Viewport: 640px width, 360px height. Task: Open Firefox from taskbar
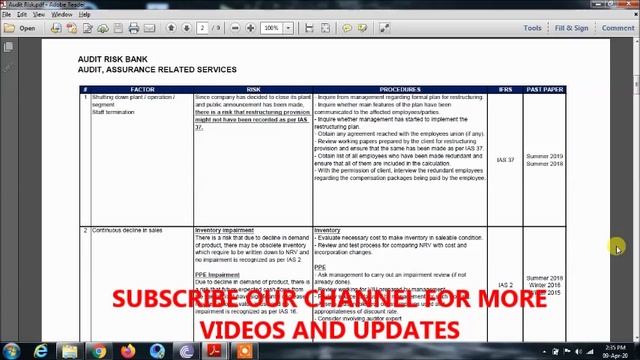(128, 351)
